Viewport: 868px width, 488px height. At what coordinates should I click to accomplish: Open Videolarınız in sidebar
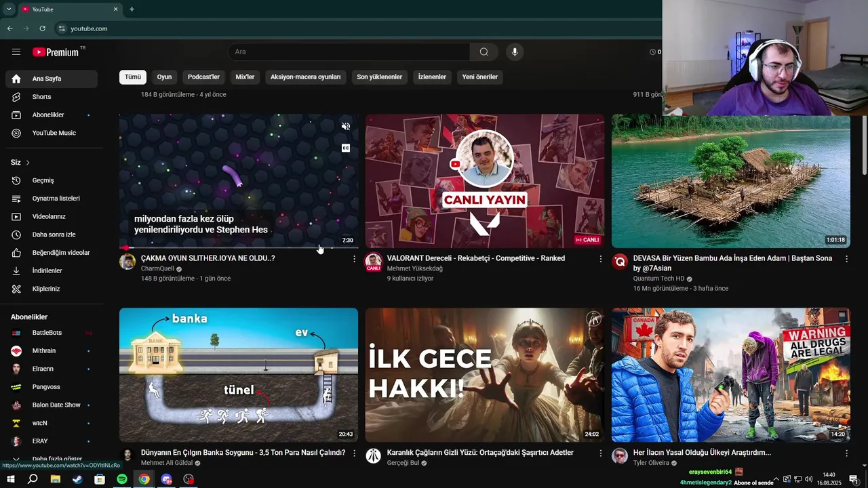[x=52, y=217]
